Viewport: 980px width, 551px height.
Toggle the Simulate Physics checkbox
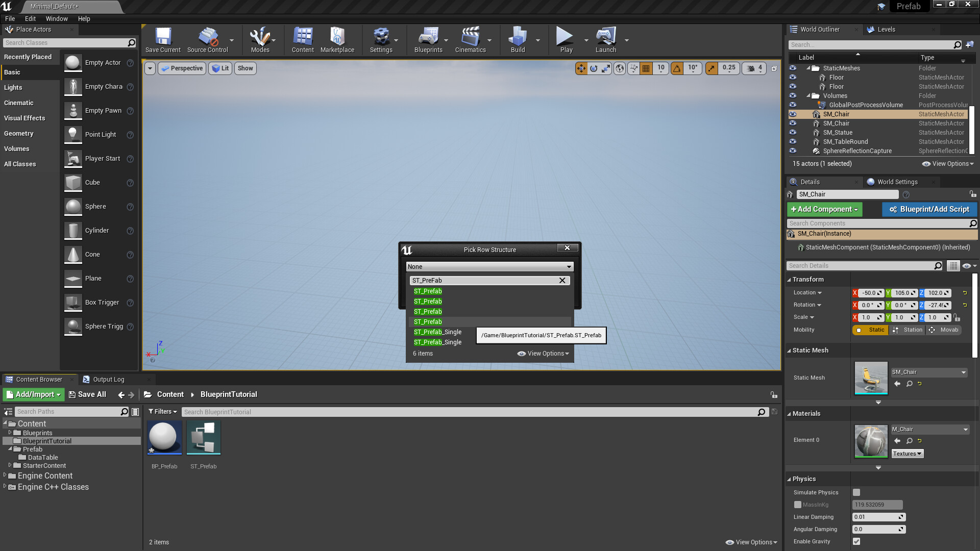pos(856,492)
